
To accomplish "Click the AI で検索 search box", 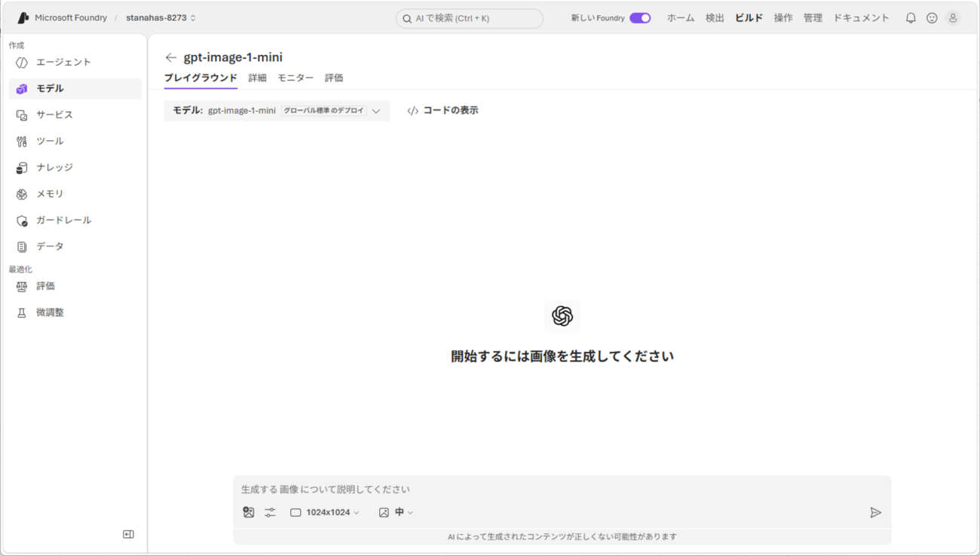I will [469, 18].
